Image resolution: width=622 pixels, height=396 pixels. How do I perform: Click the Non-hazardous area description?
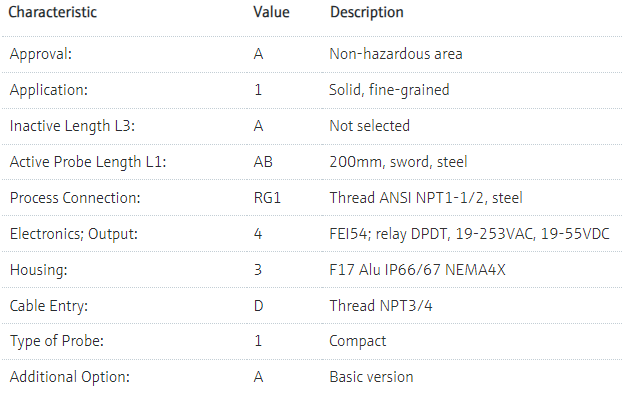[396, 54]
